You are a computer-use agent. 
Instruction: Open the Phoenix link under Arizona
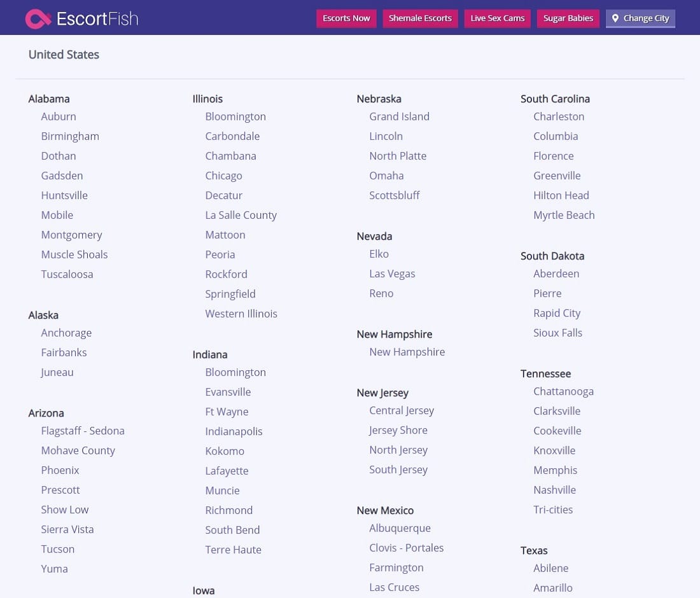coord(60,470)
